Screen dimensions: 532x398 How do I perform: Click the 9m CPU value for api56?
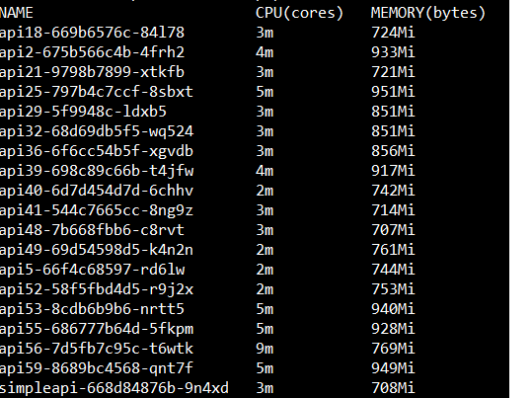coord(265,349)
